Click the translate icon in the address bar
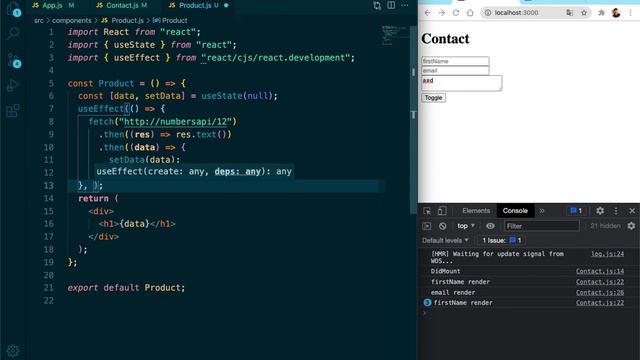Image resolution: width=640 pixels, height=360 pixels. (x=569, y=13)
